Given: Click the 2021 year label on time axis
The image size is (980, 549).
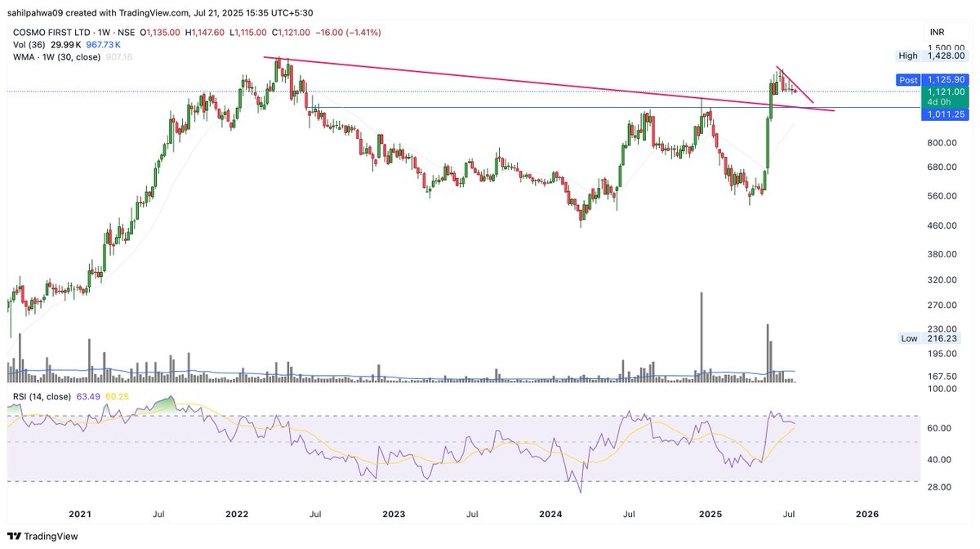Looking at the screenshot, I should pos(79,515).
